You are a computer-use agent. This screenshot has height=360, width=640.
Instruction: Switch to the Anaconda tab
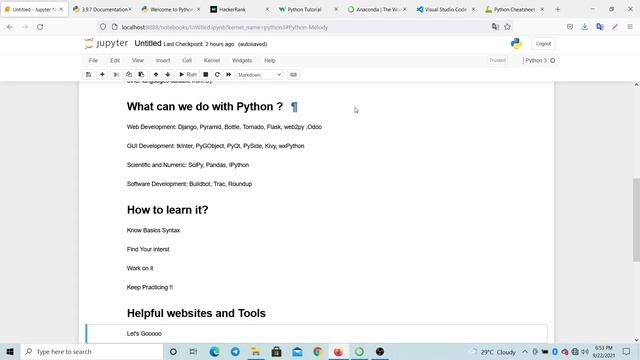coord(377,9)
